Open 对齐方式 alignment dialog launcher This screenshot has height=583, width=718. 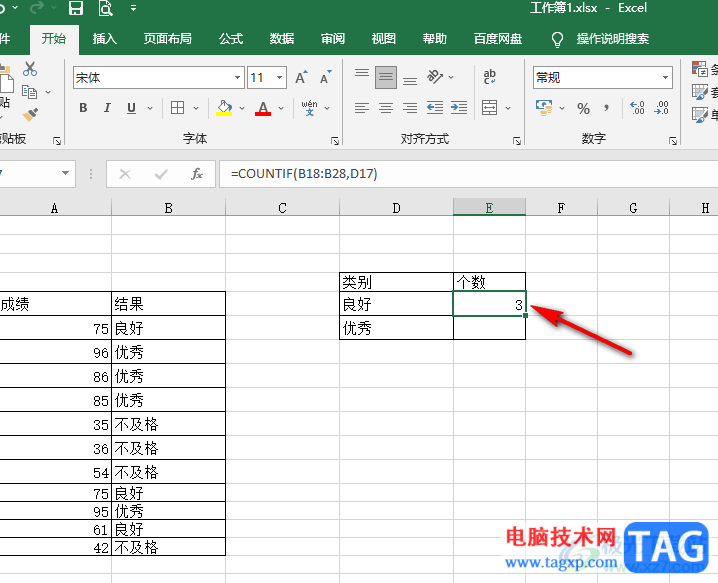point(517,141)
